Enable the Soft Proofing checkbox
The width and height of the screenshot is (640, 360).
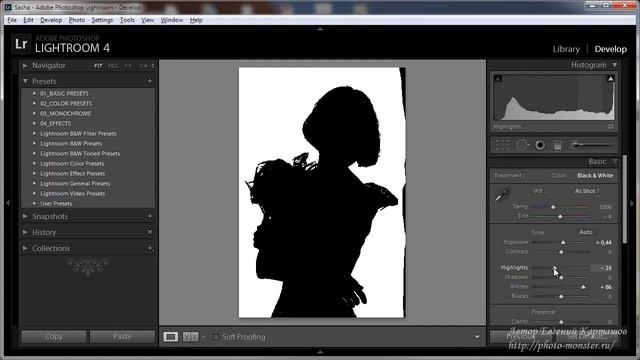click(216, 337)
